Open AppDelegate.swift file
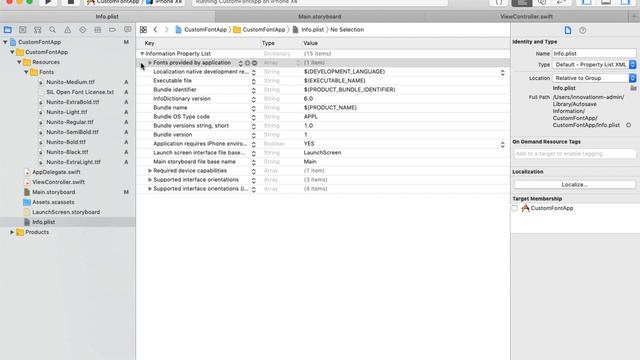The width and height of the screenshot is (640, 360). tap(56, 172)
